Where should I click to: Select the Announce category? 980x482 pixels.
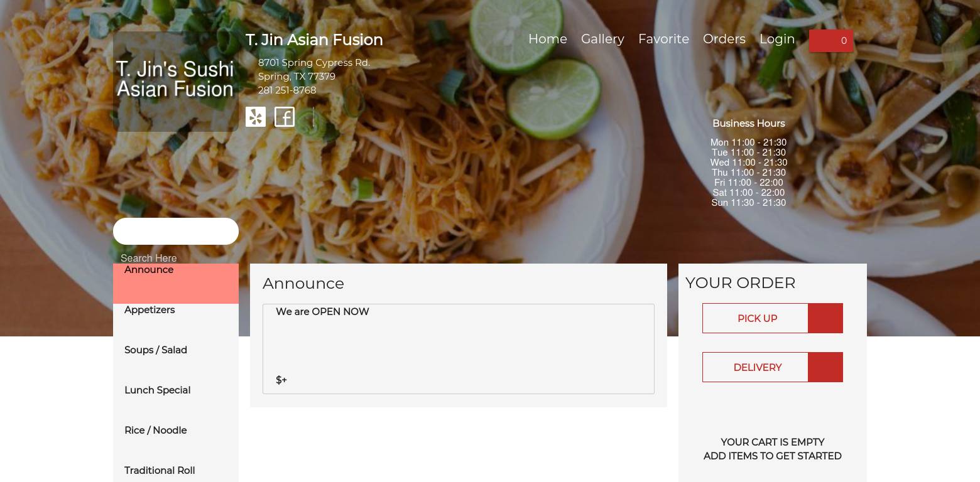point(176,283)
